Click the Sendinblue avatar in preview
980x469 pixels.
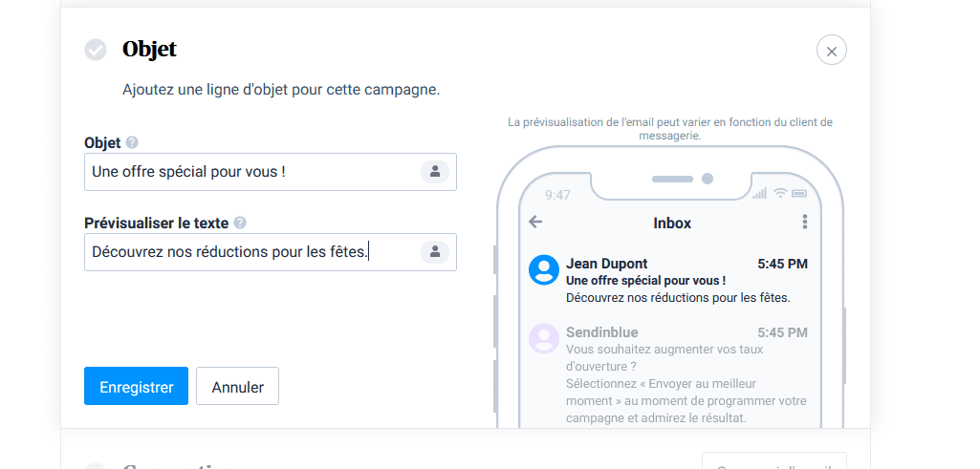coord(544,338)
